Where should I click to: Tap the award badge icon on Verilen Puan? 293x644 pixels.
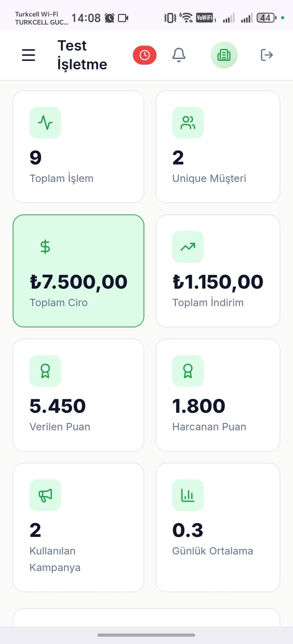click(x=45, y=371)
